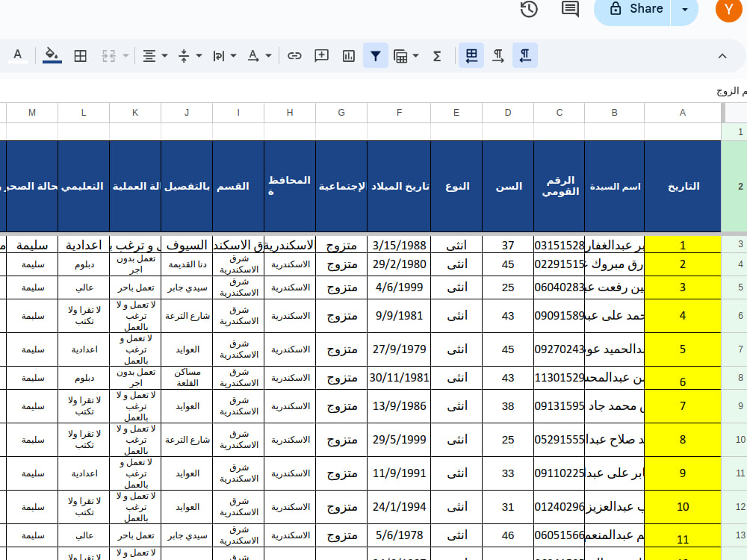The image size is (747, 560).
Task: Click the القسم header cell
Action: click(238, 186)
